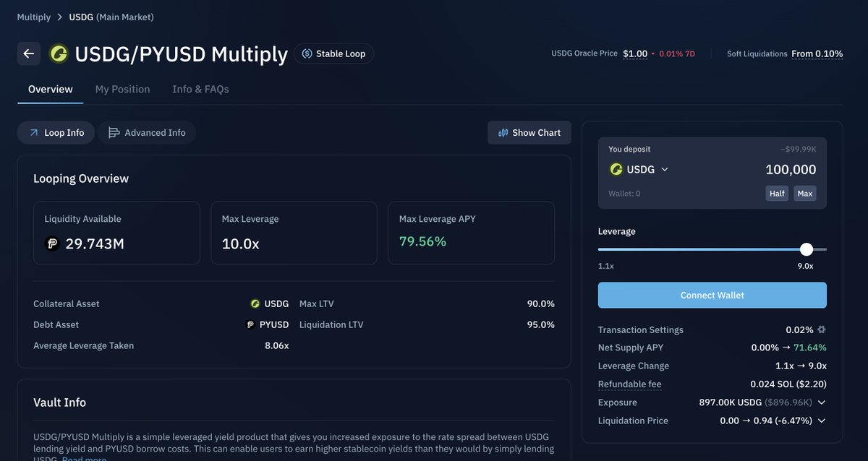Viewport: 868px width, 461px height.
Task: Switch to Advanced Info view
Action: [147, 133]
